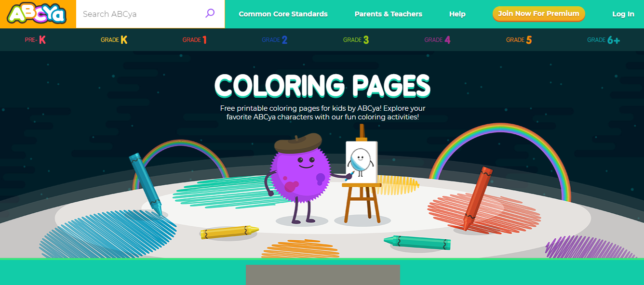The image size is (644, 285).
Task: Select the Grade K tab
Action: [x=114, y=40]
